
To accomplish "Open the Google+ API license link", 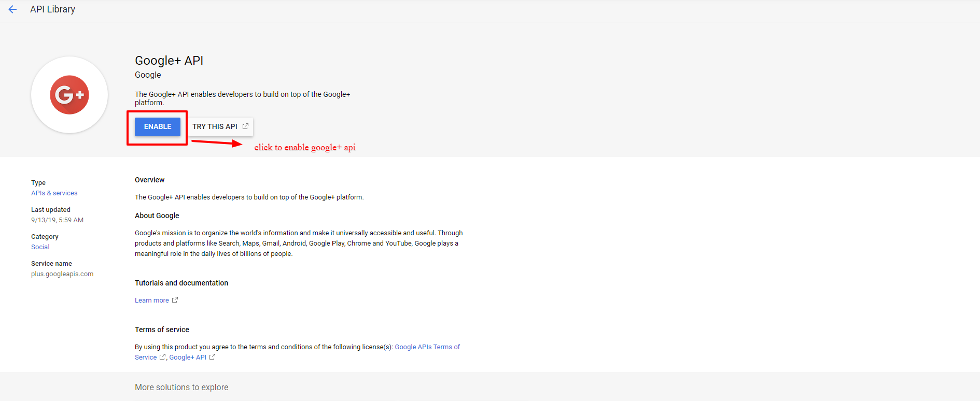I will click(x=188, y=357).
